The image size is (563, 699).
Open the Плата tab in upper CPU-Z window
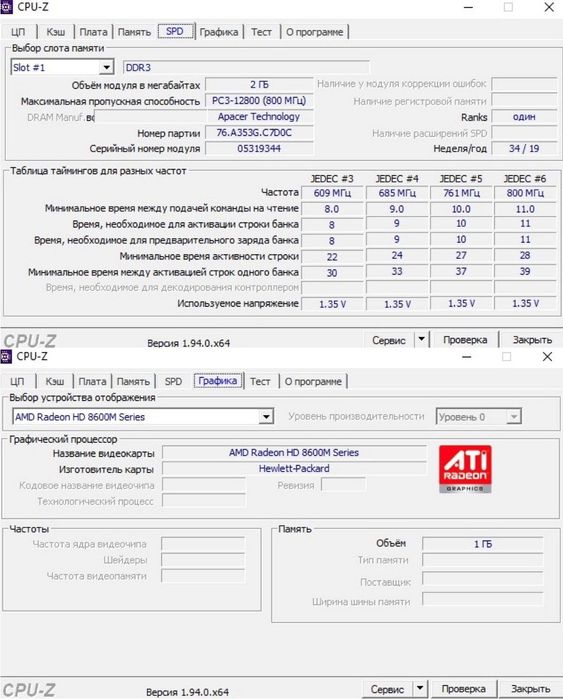click(93, 32)
